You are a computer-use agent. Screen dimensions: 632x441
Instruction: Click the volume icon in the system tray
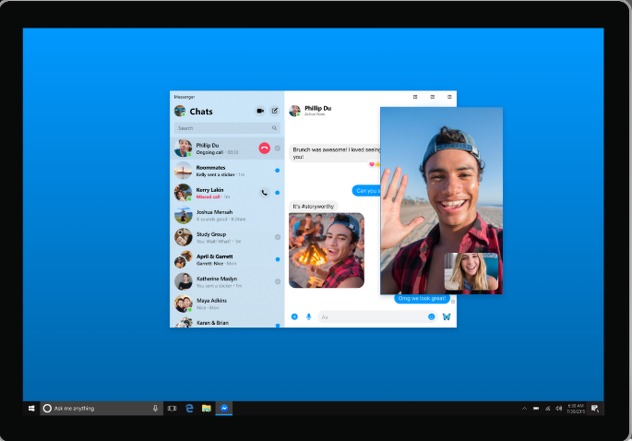pyautogui.click(x=559, y=408)
